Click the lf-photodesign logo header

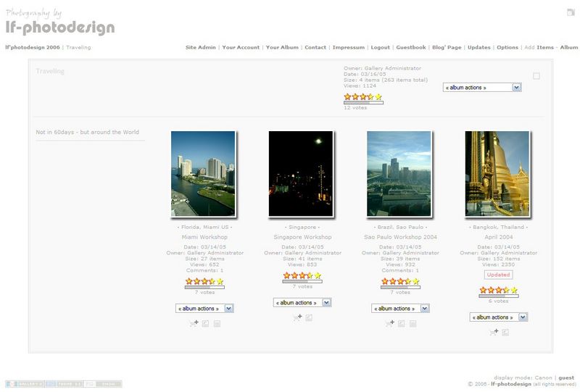(x=60, y=22)
